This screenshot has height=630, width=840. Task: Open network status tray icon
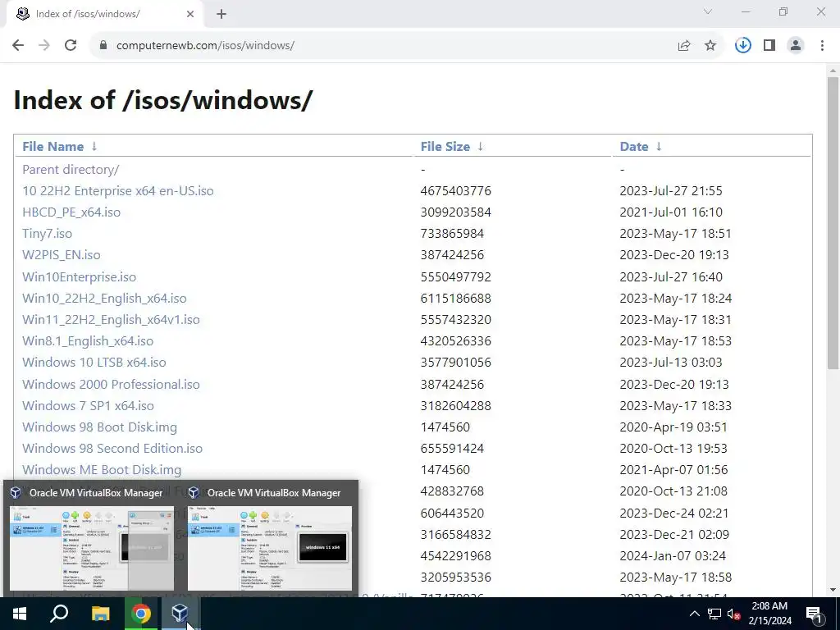[714, 614]
